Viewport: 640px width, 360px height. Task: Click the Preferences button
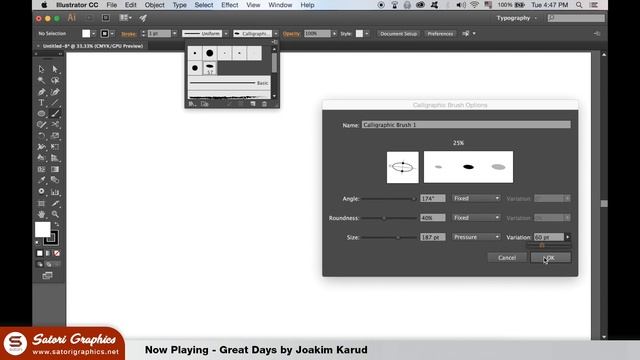click(x=440, y=33)
